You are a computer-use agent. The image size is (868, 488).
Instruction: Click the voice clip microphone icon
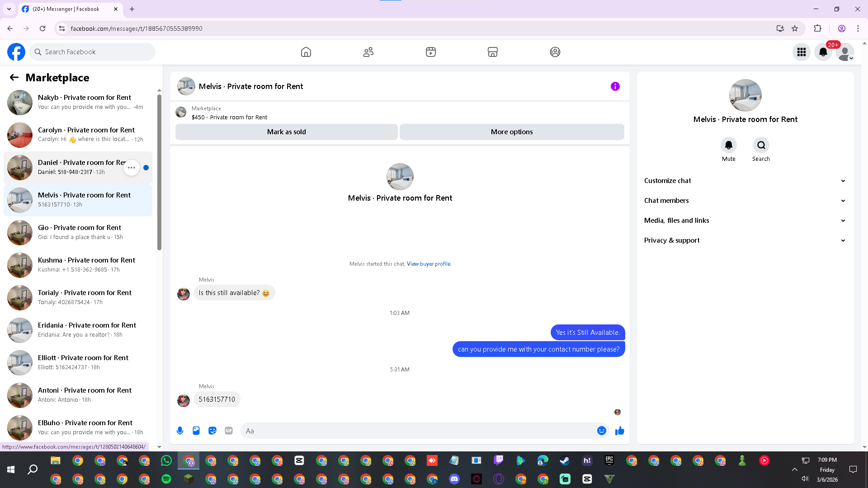click(x=180, y=431)
